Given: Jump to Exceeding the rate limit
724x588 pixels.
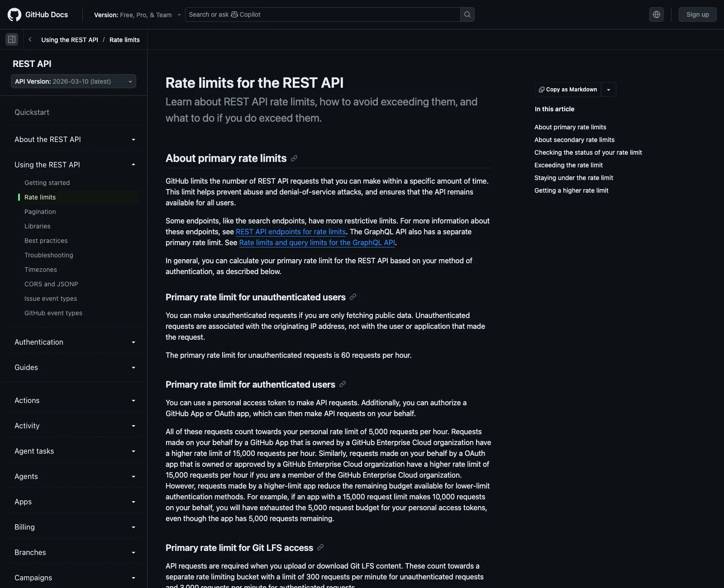Looking at the screenshot, I should [x=568, y=165].
